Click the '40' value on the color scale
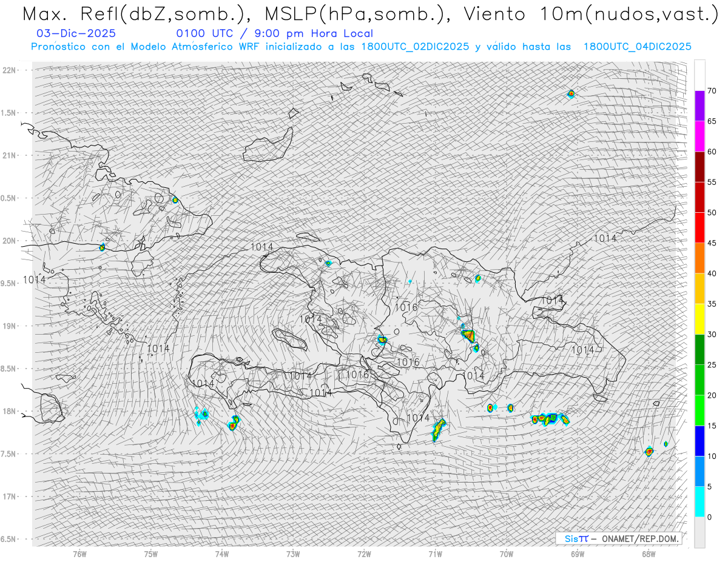 [x=712, y=273]
